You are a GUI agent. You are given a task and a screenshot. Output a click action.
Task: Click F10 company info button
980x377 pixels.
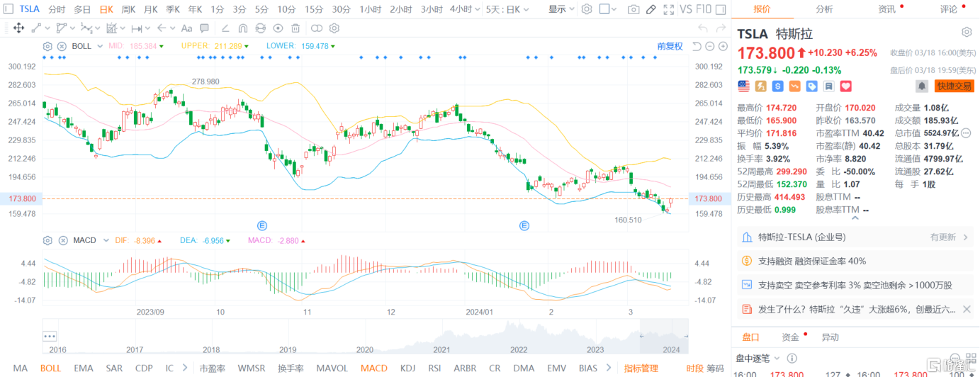(x=704, y=9)
